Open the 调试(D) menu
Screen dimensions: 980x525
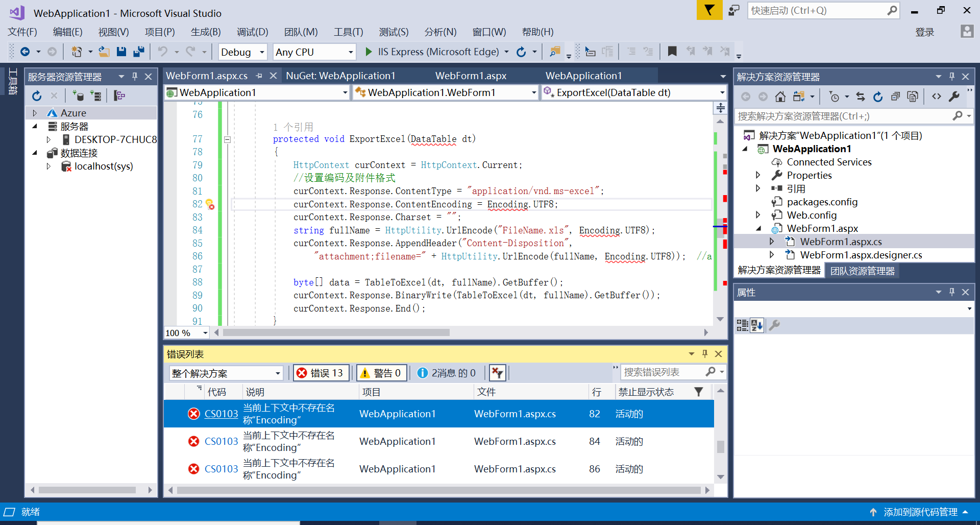252,32
